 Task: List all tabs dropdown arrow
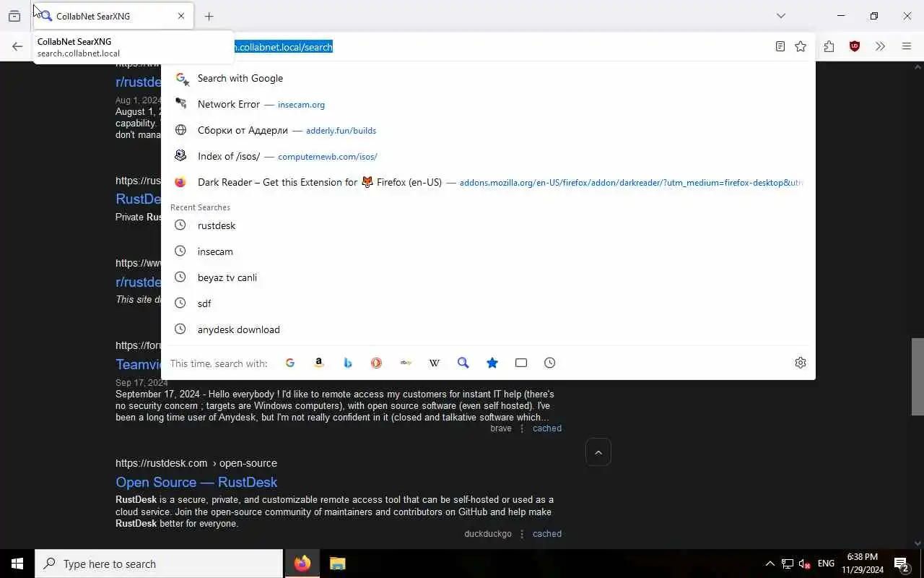point(781,16)
